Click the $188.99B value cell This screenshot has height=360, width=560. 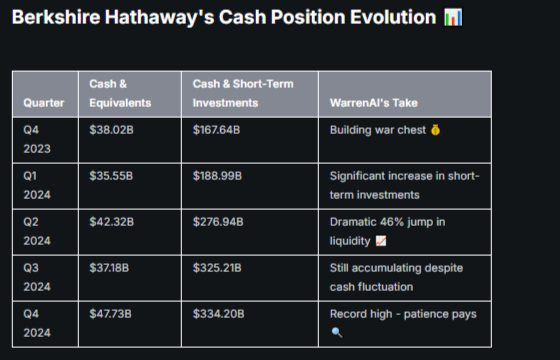tap(217, 176)
